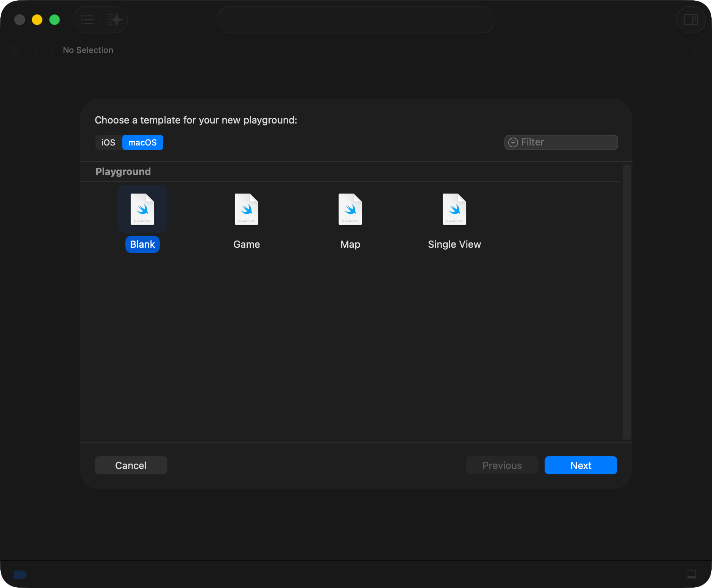The image size is (712, 588).
Task: Select the Single View playground template
Action: 454,210
